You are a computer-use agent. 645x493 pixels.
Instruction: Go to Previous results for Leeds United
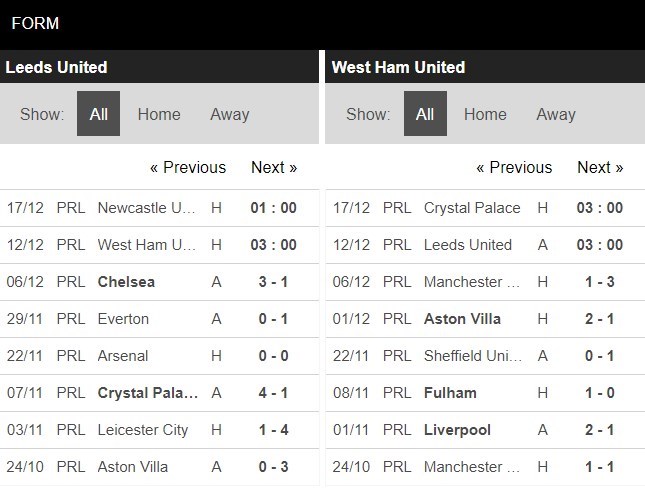[188, 168]
